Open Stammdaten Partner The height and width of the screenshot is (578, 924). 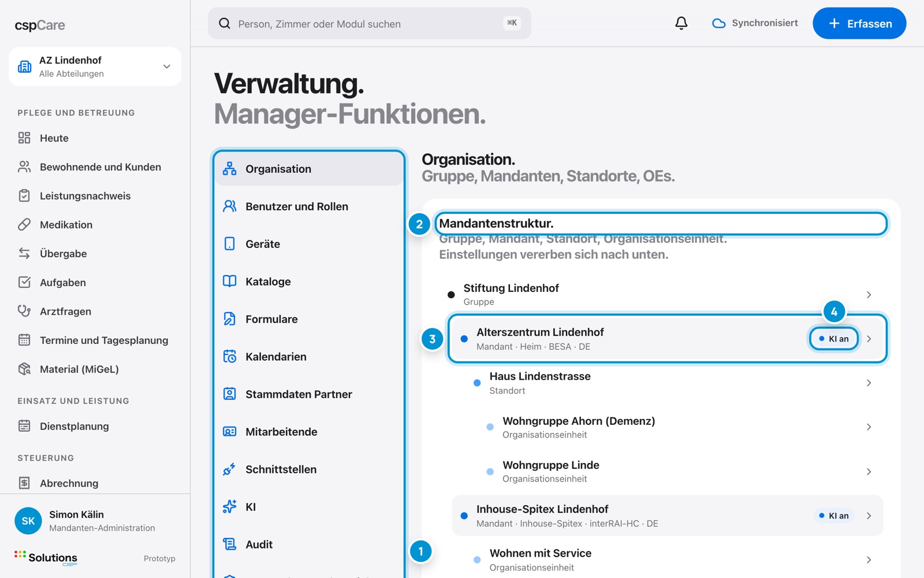coord(309,394)
